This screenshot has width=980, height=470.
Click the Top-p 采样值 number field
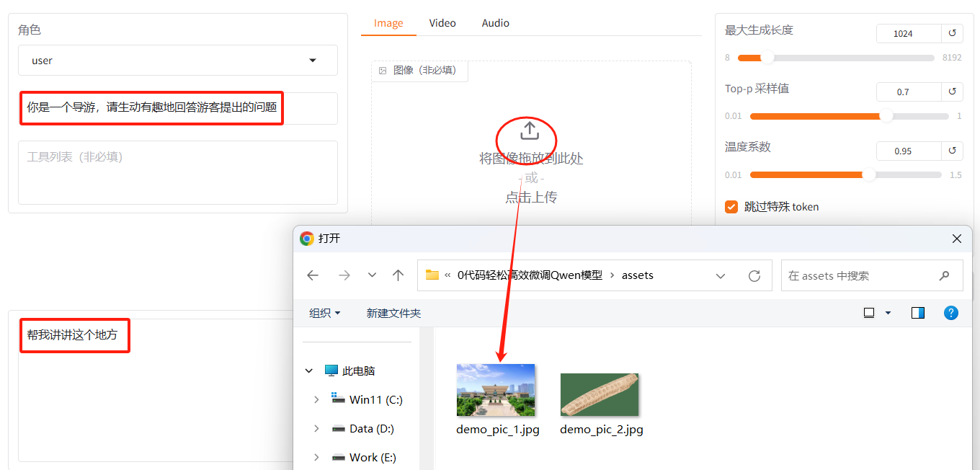tap(909, 92)
